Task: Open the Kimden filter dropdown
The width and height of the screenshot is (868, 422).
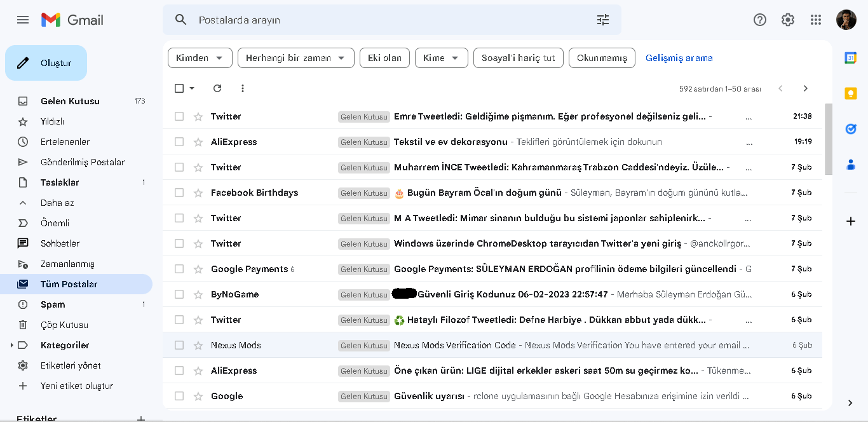Action: click(200, 58)
